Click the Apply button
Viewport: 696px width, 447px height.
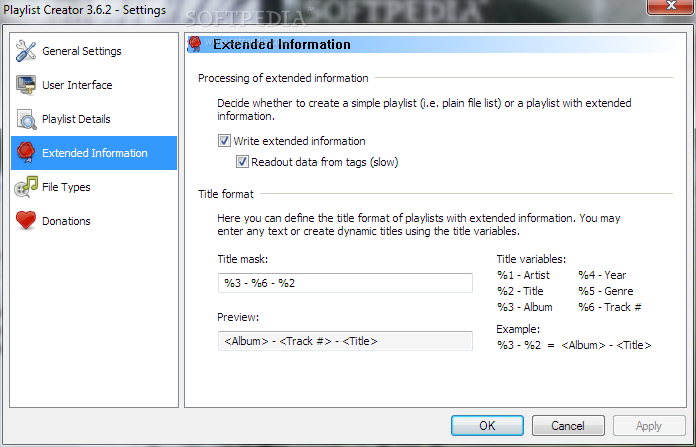pos(649,426)
